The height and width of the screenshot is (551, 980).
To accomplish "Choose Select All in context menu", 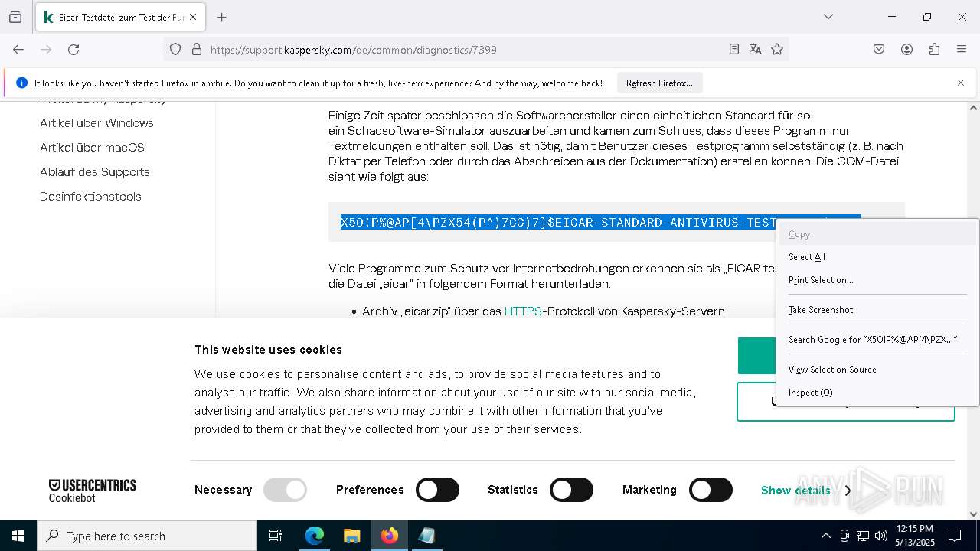I will [877, 257].
